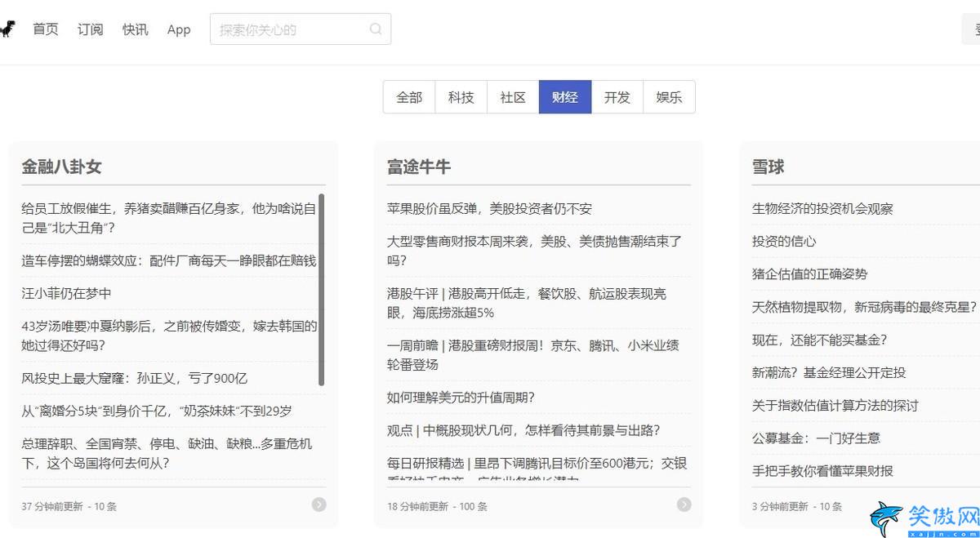Open article 给员工放假催生，养猪卖醋赚百亿身家

pyautogui.click(x=169, y=218)
